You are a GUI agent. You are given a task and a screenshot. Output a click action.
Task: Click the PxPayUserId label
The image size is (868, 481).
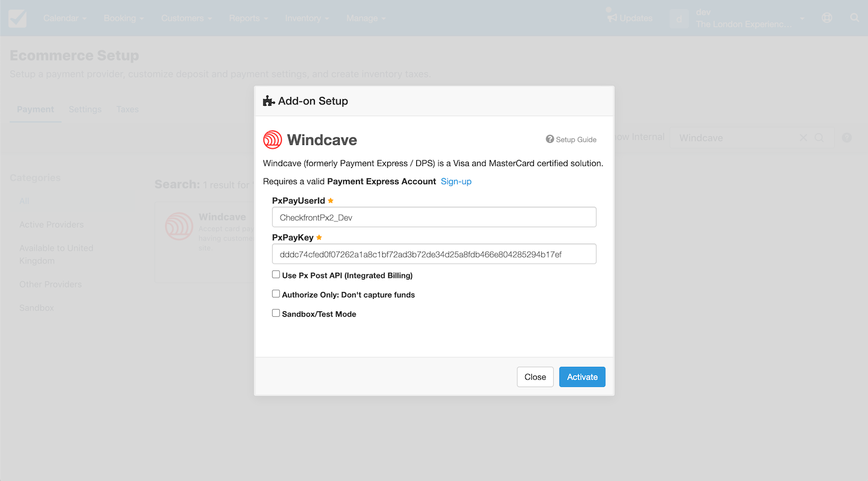pyautogui.click(x=299, y=200)
